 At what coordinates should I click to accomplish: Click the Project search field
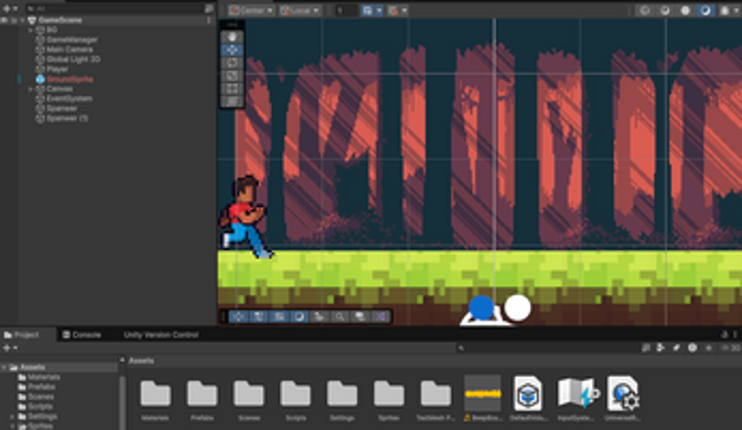click(547, 348)
